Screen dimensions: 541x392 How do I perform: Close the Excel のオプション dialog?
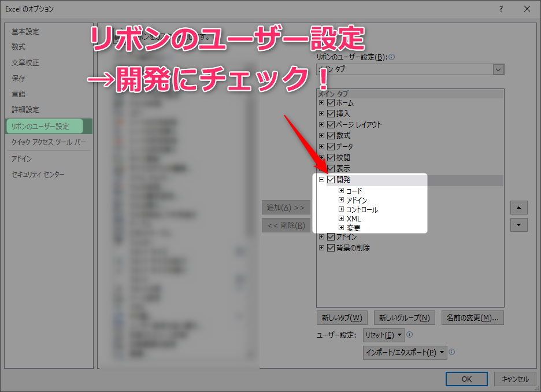(527, 9)
